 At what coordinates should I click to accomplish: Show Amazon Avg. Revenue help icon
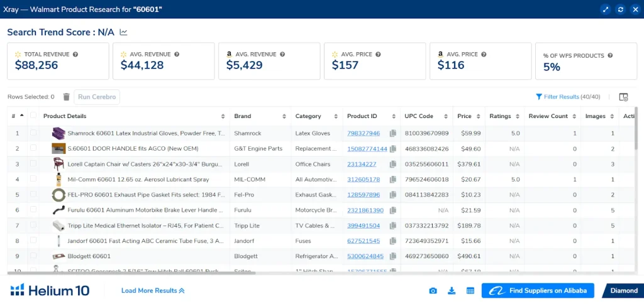pyautogui.click(x=282, y=54)
